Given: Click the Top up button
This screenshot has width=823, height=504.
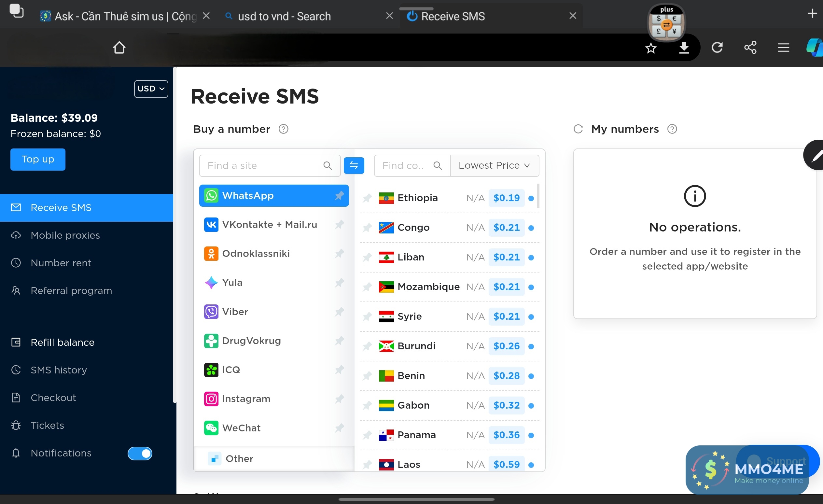Looking at the screenshot, I should (x=38, y=159).
